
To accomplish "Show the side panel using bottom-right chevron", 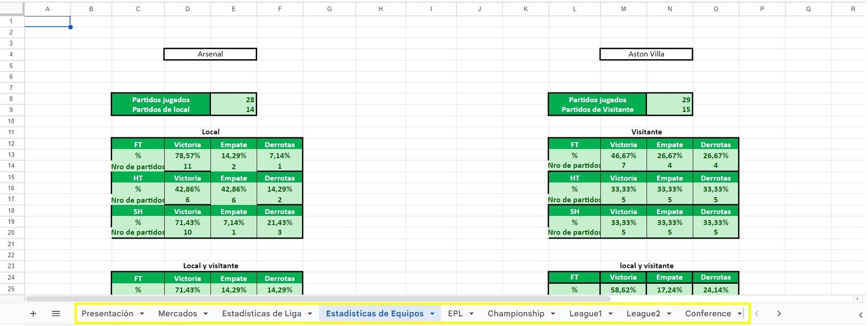I will click(x=860, y=315).
